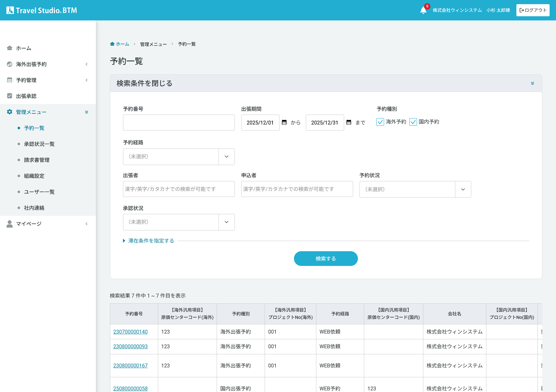Open reservation 230800000167

[x=130, y=366]
